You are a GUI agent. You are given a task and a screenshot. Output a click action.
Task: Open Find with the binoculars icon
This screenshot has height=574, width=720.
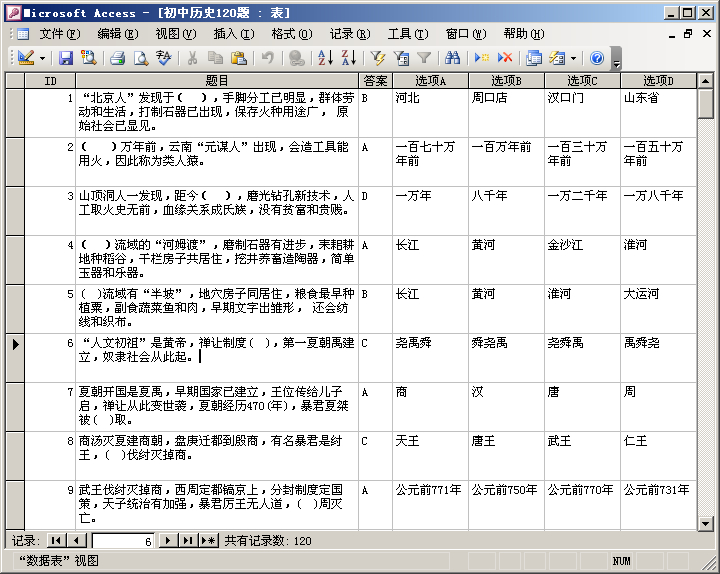coord(452,58)
